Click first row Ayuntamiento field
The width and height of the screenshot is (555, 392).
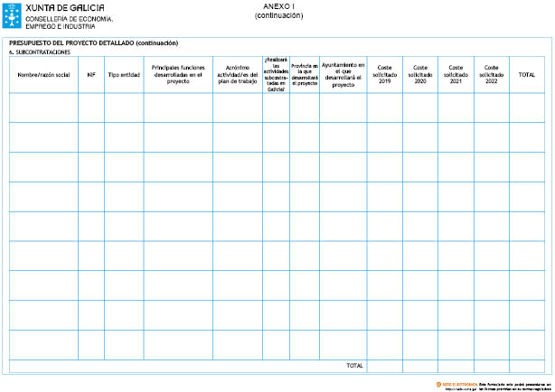point(343,107)
